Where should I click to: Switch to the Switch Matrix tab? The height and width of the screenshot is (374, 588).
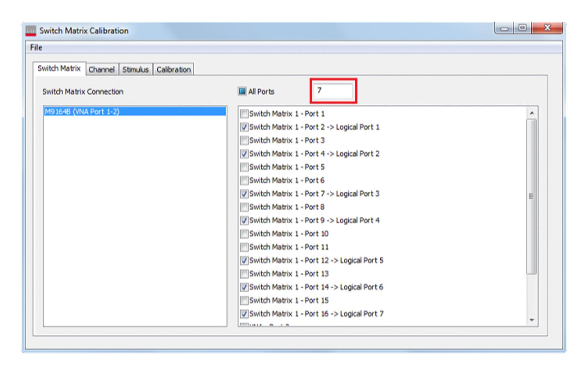click(59, 69)
